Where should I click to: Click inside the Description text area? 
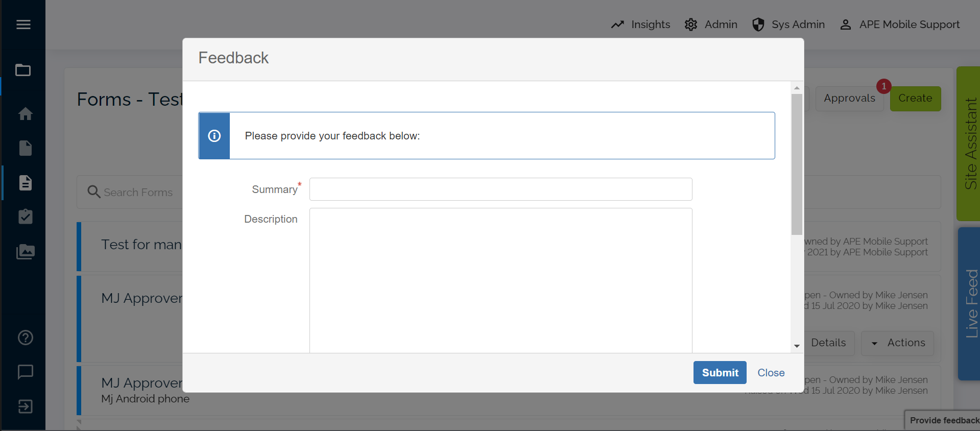click(x=500, y=280)
